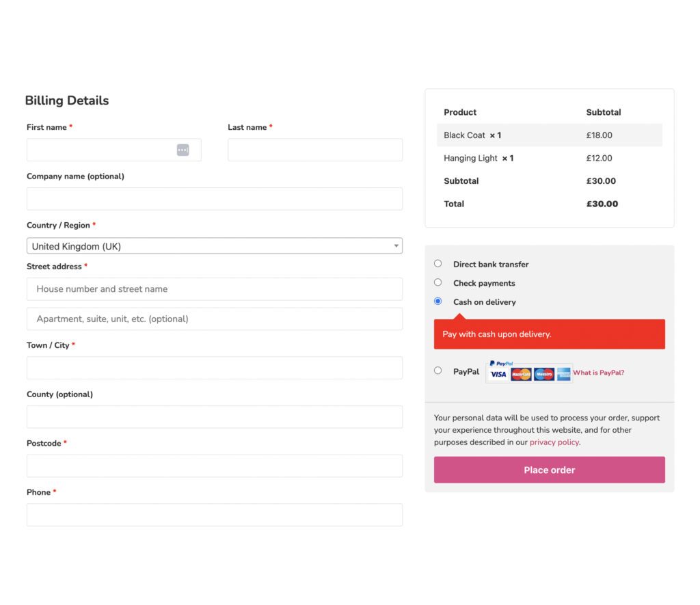Focus the Last name field

click(x=314, y=150)
